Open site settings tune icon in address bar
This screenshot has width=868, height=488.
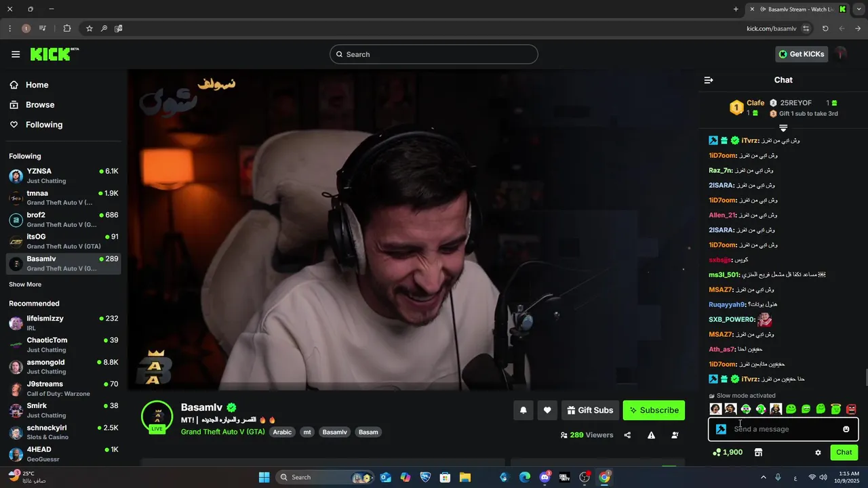(806, 28)
